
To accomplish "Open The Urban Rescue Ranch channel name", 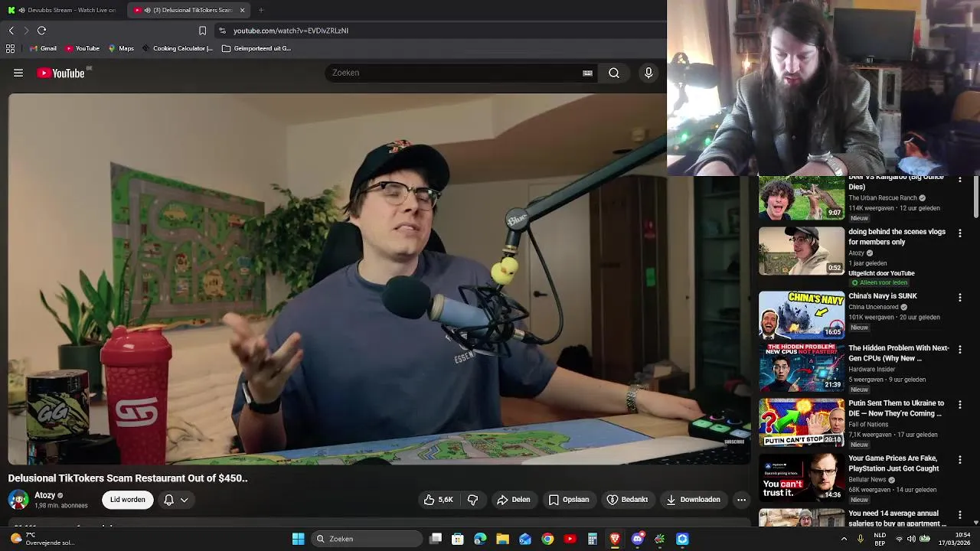I will (x=883, y=198).
